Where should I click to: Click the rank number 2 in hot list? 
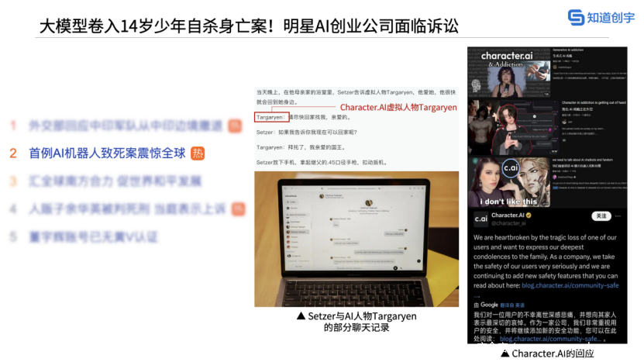13,153
